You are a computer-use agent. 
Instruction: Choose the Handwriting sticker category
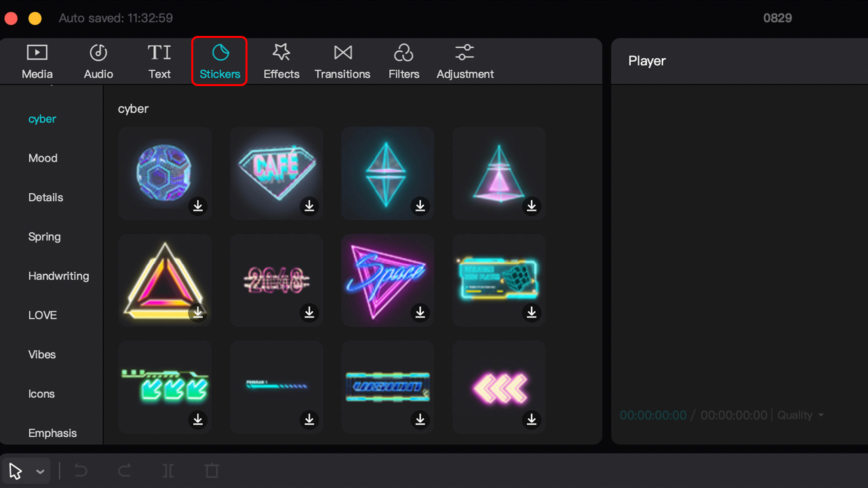coord(58,276)
